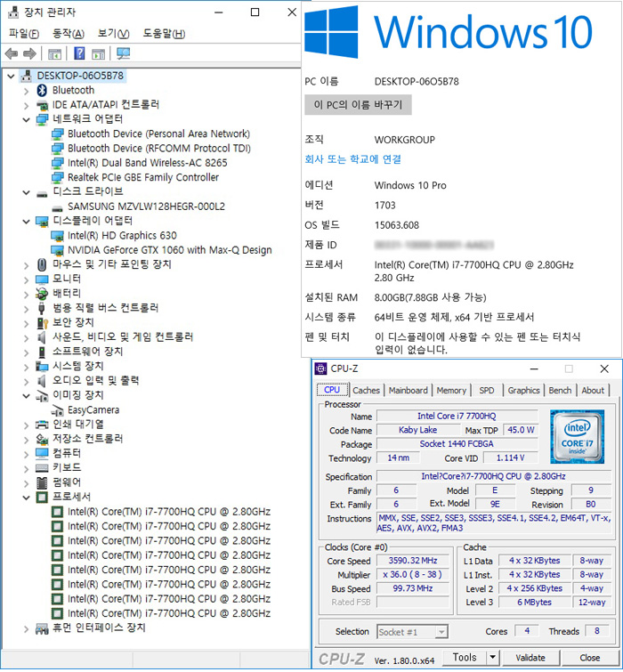Select SAMSUNG MZVLW128HEGR-000L2 disk drive
The width and height of the screenshot is (623, 672).
coord(146,206)
